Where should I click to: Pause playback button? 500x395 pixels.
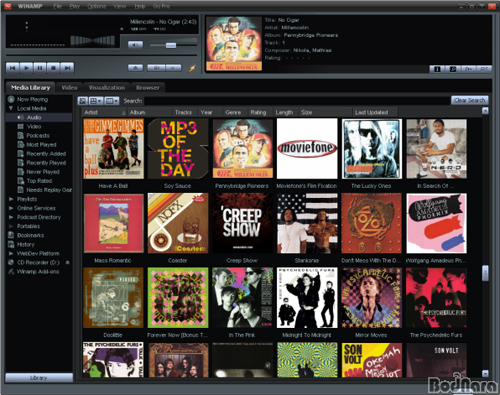click(40, 68)
